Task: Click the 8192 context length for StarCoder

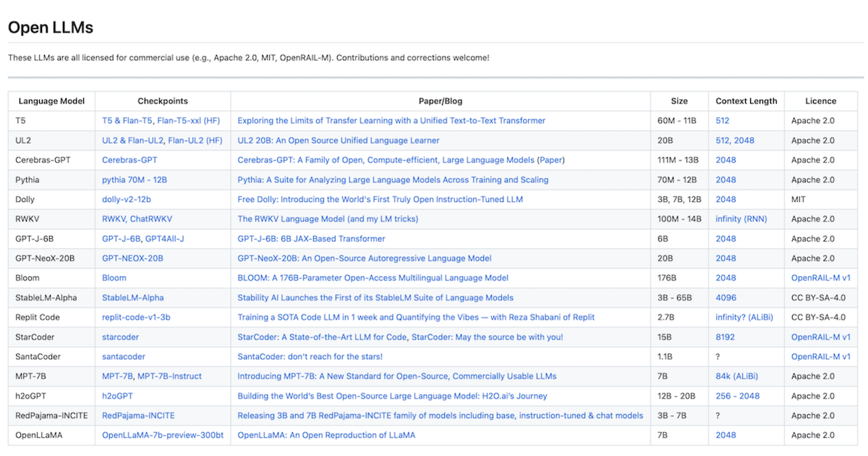Action: click(726, 337)
